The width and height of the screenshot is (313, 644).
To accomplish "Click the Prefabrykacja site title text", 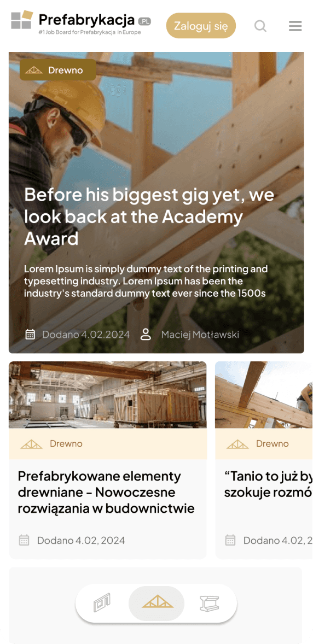I will pos(87,19).
